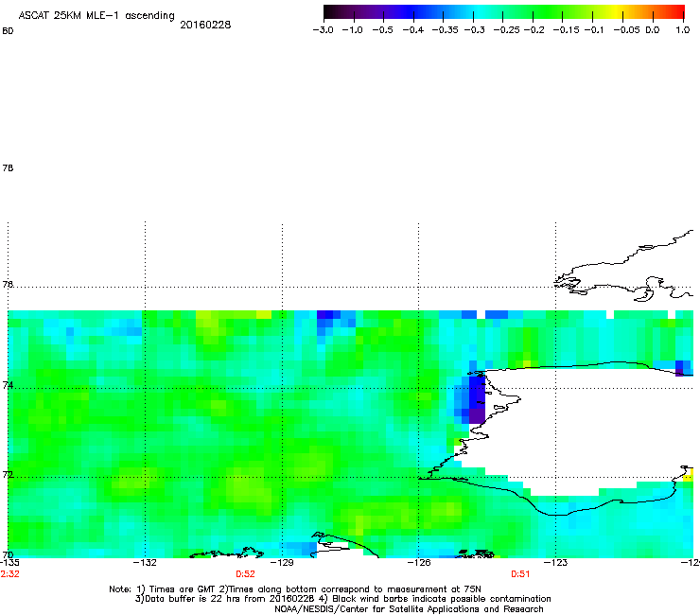
Task: Select the '-129' longitude axis label
Action: pyautogui.click(x=282, y=562)
